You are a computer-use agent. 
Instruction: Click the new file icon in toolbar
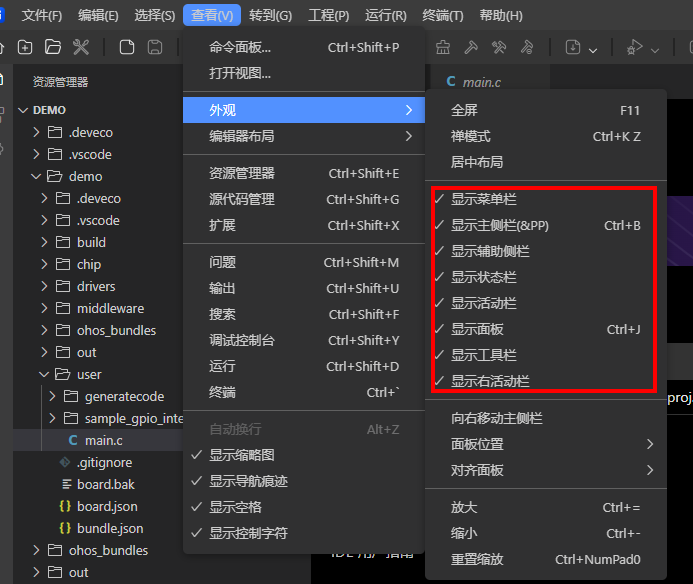coord(127,47)
